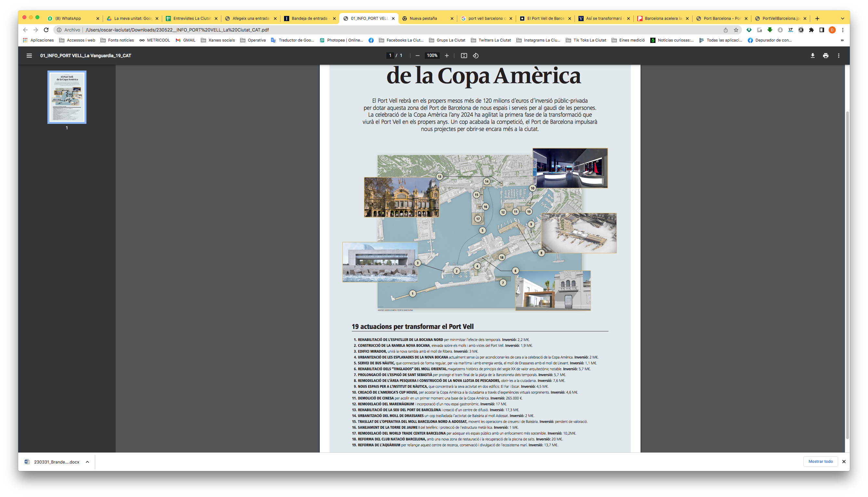Select the page 1 thumbnail
The image size is (868, 497).
click(x=67, y=97)
